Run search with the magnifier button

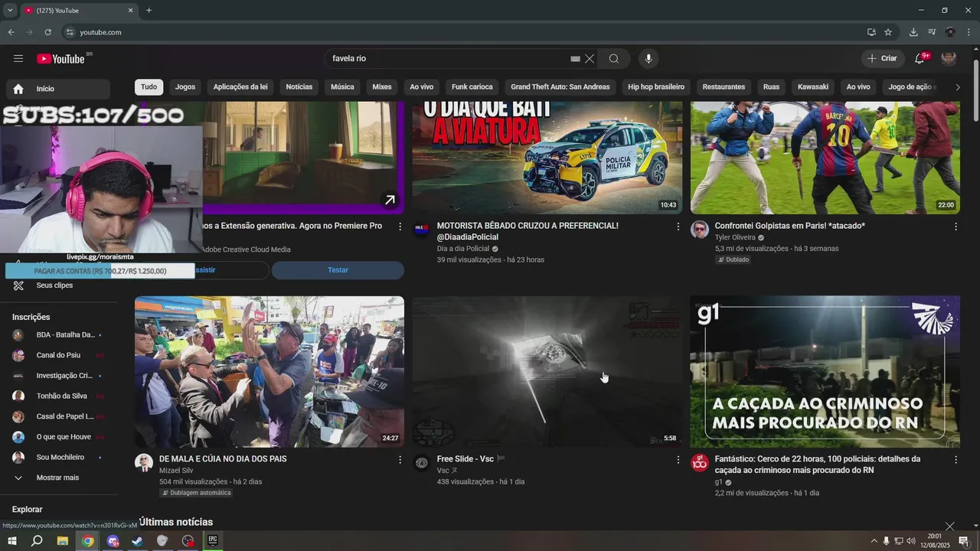tap(614, 59)
